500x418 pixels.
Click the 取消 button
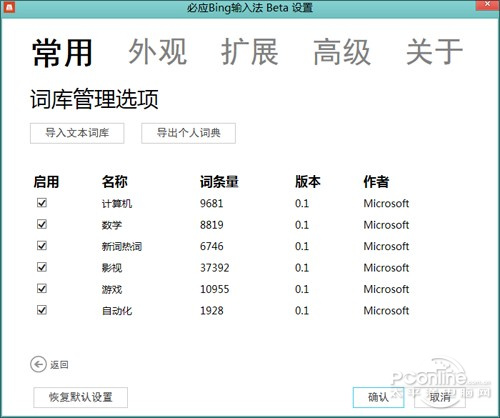440,397
